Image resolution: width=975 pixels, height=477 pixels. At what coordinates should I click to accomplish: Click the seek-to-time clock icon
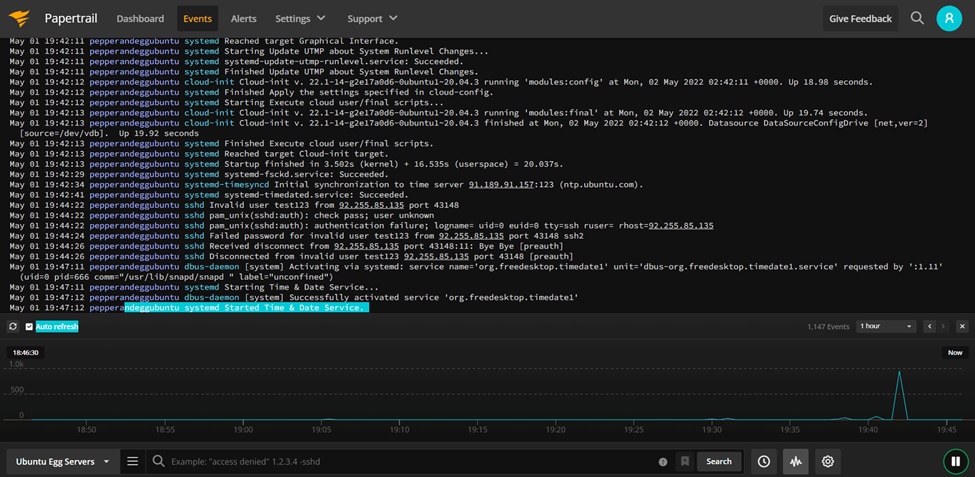tap(764, 461)
